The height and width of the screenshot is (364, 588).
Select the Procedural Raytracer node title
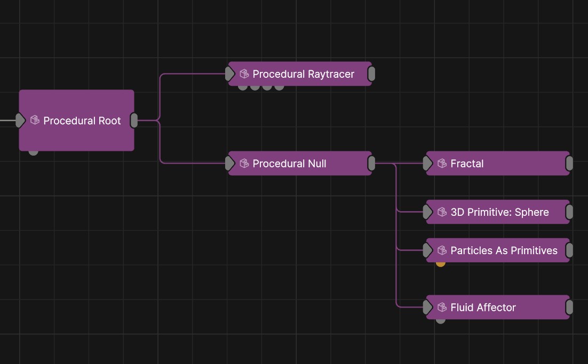click(304, 74)
